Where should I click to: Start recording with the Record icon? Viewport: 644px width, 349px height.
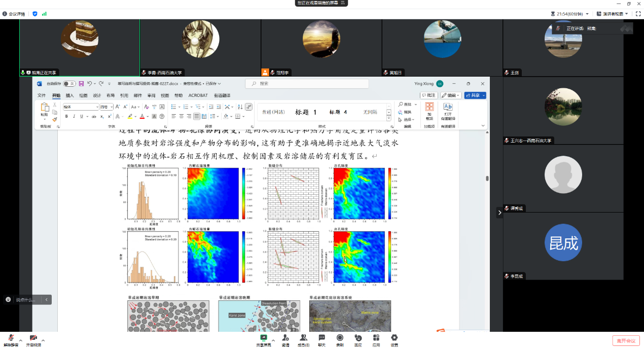point(340,338)
